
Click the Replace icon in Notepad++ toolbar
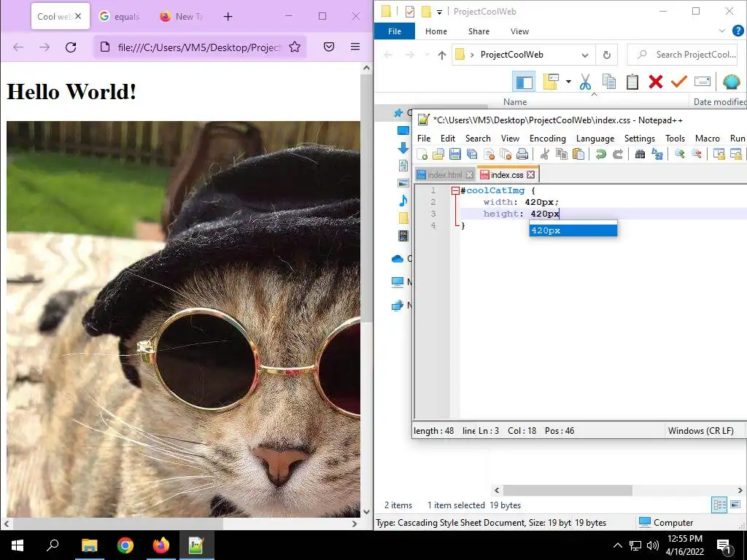point(657,154)
